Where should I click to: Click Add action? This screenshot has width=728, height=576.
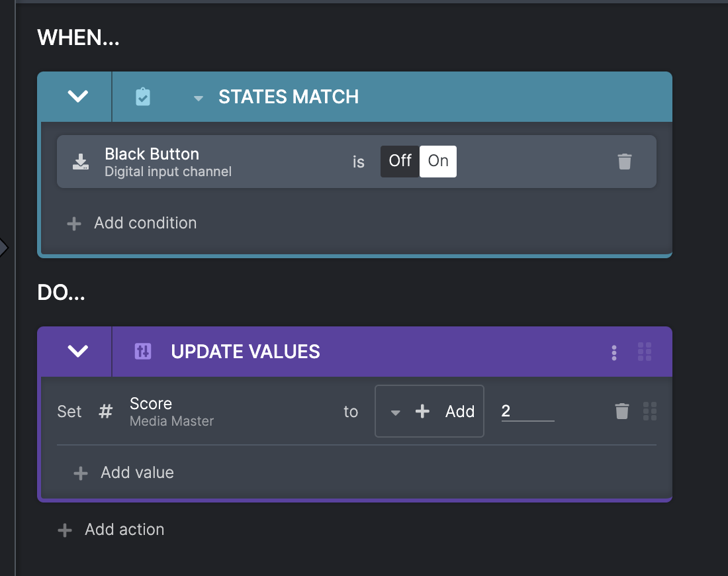[124, 530]
